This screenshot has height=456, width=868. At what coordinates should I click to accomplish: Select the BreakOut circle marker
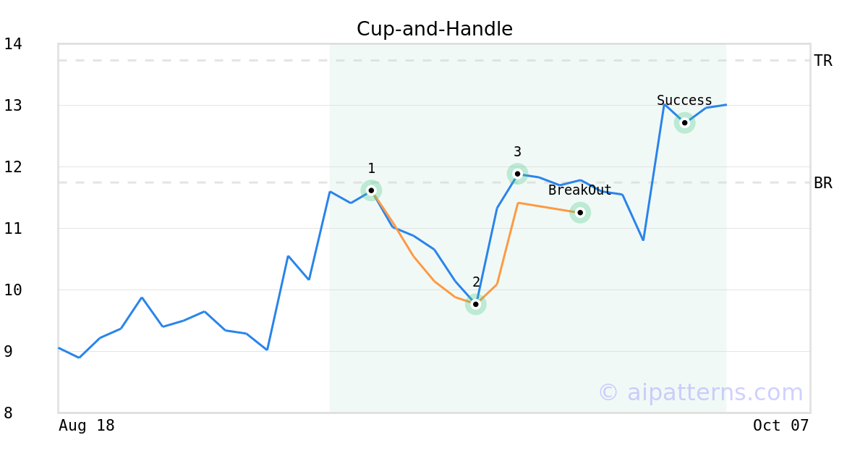579,212
